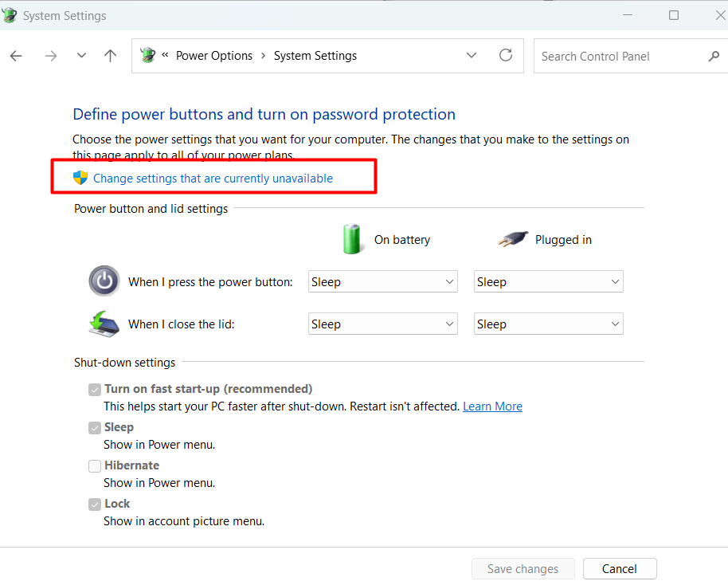Image resolution: width=728 pixels, height=585 pixels.
Task: Expand the address bar history chevron
Action: coord(472,55)
